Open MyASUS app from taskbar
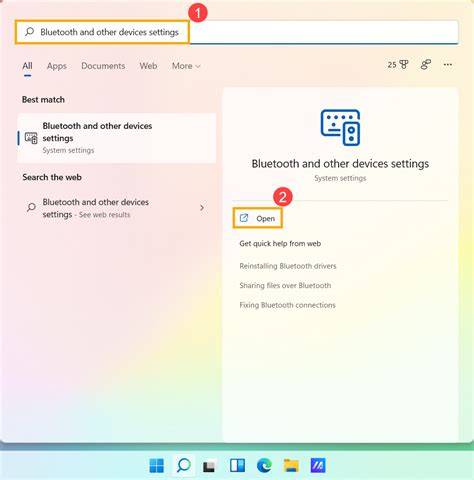 click(318, 465)
